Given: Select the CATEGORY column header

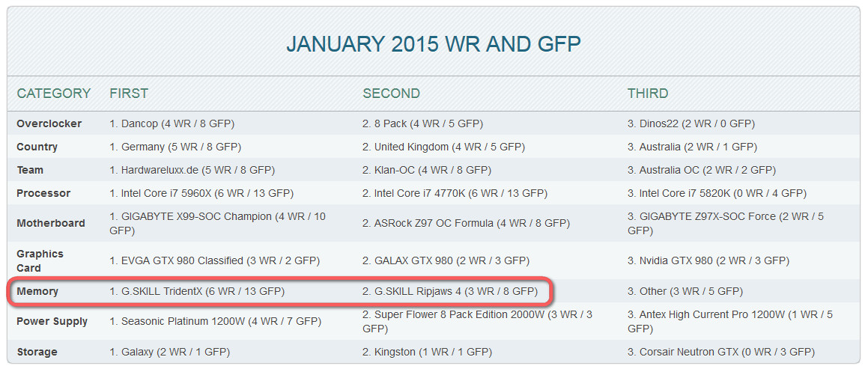Looking at the screenshot, I should click(54, 94).
